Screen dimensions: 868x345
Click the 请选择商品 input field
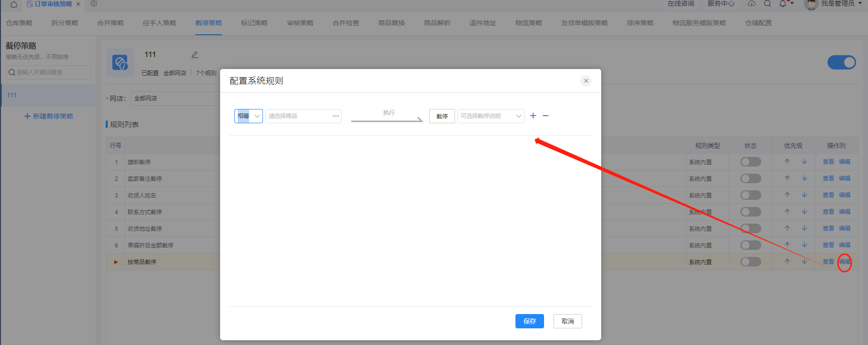[x=303, y=116]
